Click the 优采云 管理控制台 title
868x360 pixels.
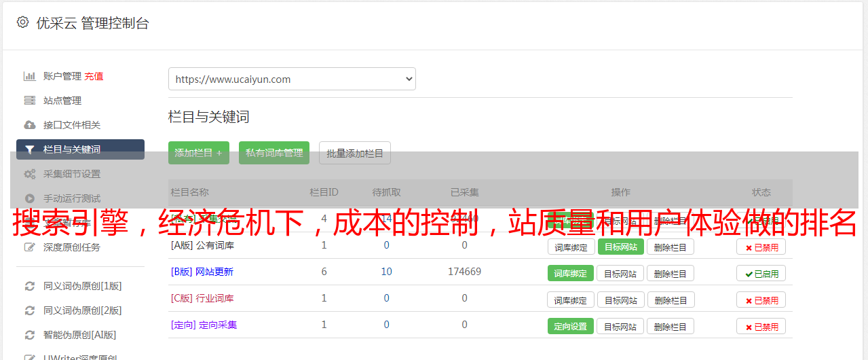tap(92, 23)
